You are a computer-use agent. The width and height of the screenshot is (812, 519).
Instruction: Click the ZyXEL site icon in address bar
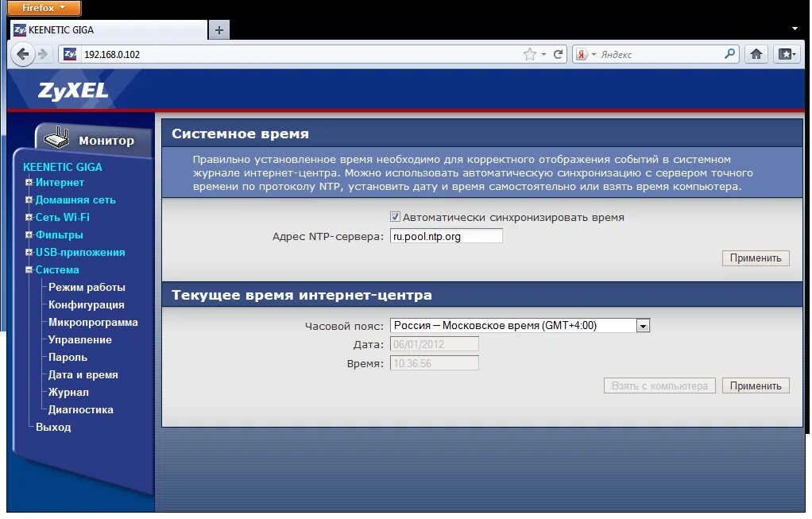(70, 54)
